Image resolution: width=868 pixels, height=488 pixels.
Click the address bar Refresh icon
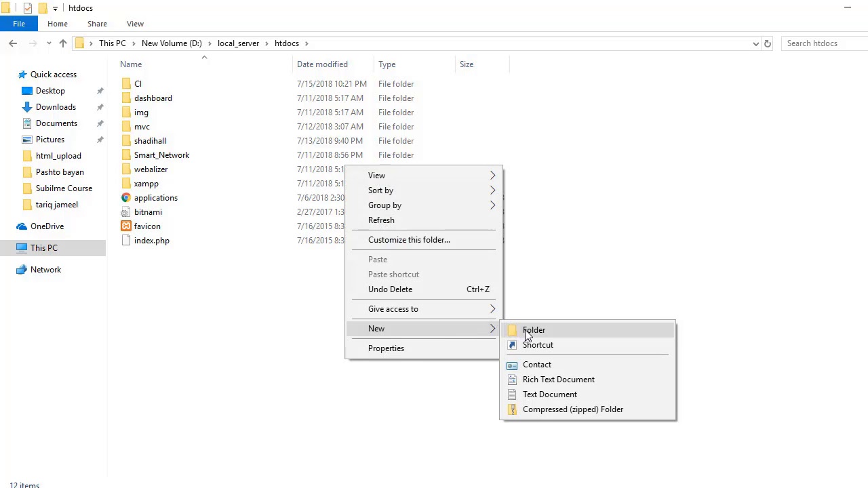(x=768, y=43)
